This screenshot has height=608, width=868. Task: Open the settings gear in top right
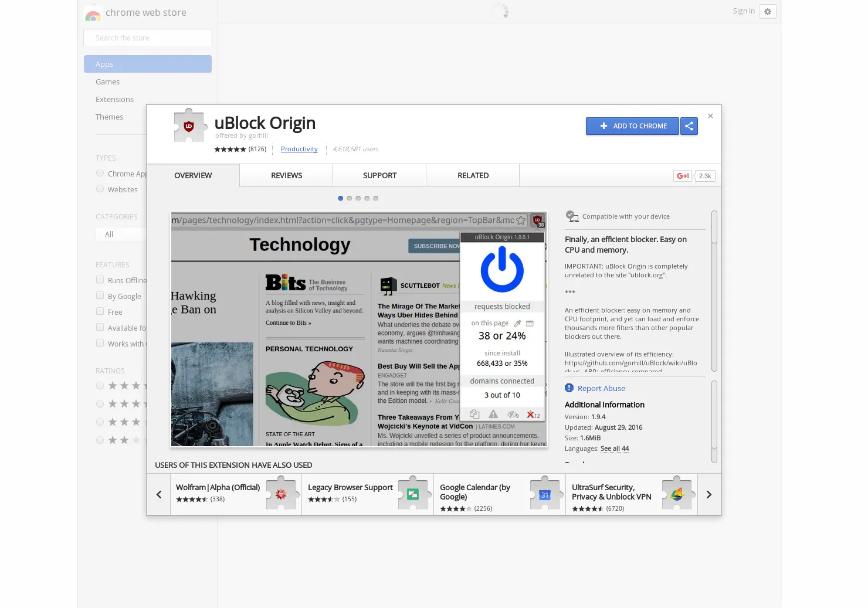click(768, 12)
